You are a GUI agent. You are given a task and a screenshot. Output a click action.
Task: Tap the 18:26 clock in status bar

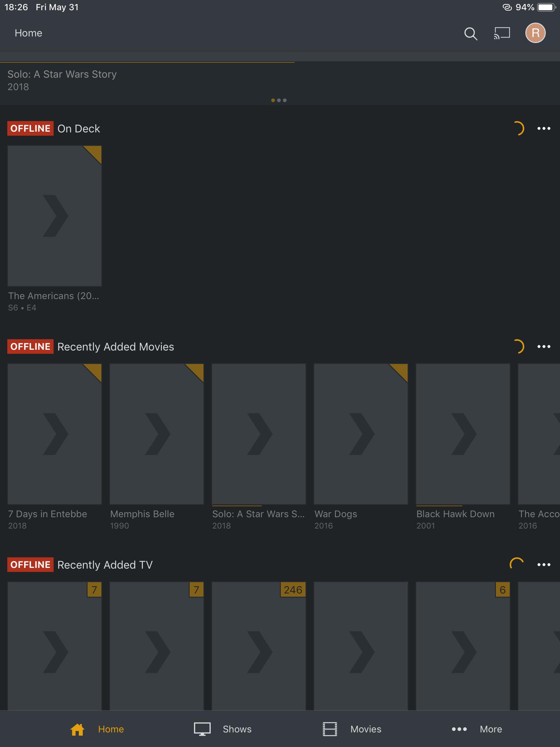coord(16,7)
